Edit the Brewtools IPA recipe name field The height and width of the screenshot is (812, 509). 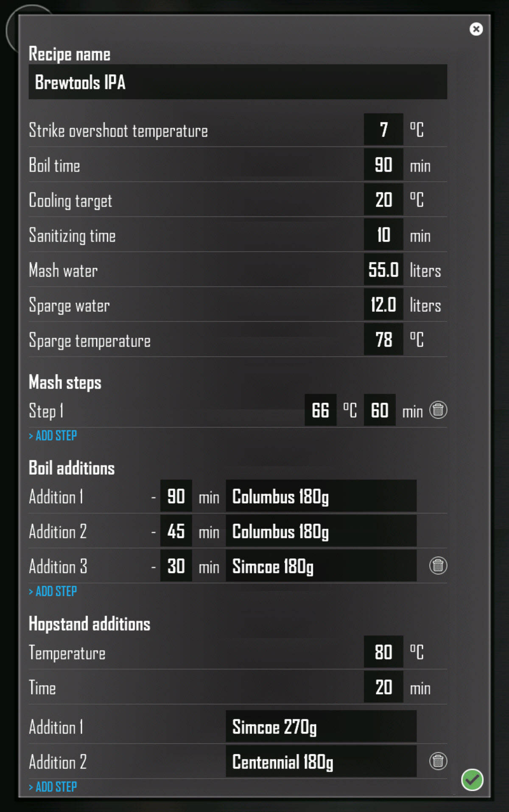(x=238, y=82)
